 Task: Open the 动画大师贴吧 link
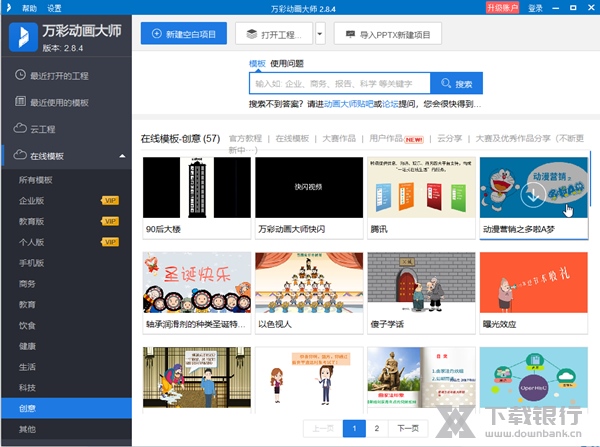point(349,104)
